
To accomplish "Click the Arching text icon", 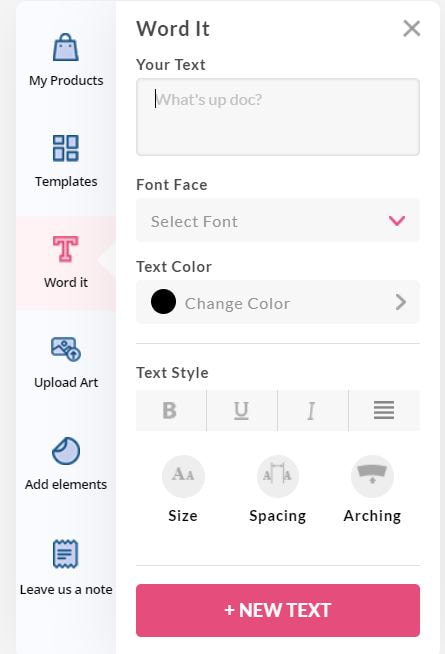I will [x=372, y=476].
